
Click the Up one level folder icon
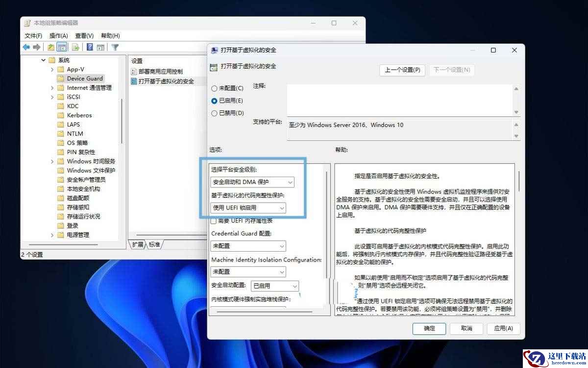51,47
